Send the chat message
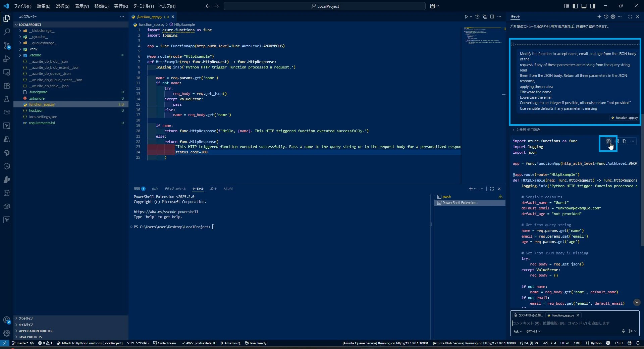Image resolution: width=644 pixels, height=349 pixels. point(631,331)
